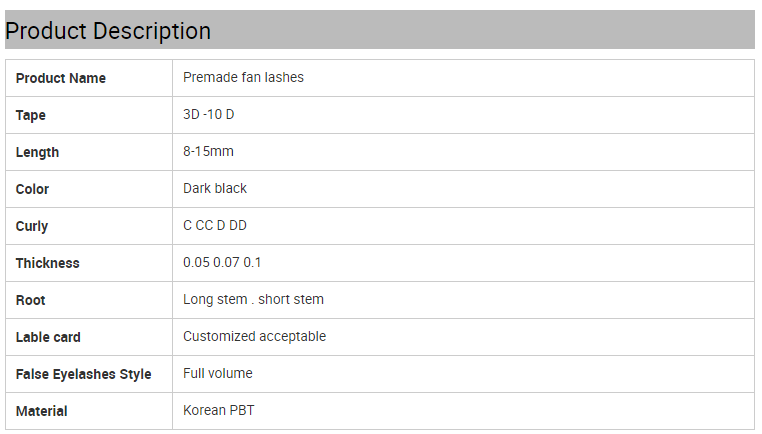762x434 pixels.
Task: Click the Long stem . short stem value
Action: click(253, 299)
